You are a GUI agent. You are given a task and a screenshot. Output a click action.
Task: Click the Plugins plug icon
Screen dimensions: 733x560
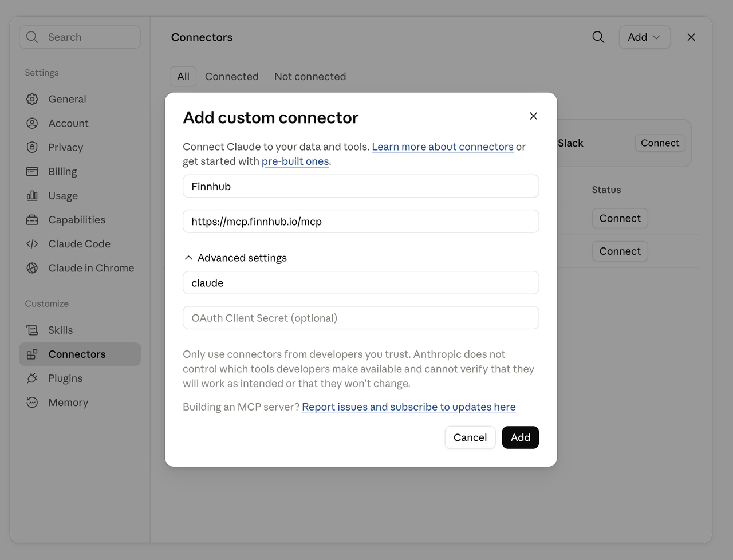coord(32,378)
